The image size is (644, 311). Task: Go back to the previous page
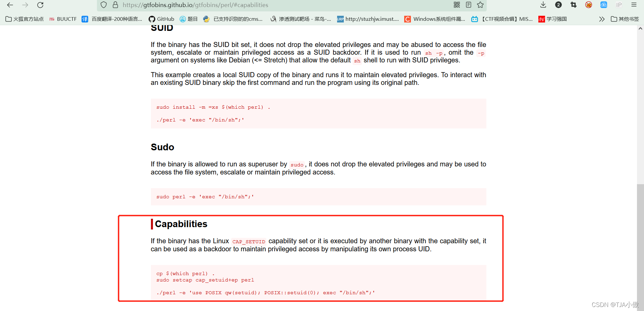click(x=10, y=5)
